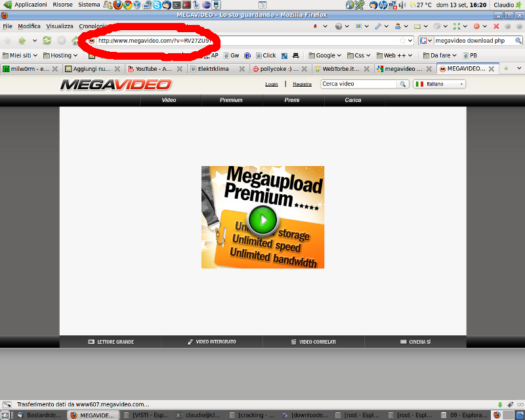Expand the Google bookmark folder
This screenshot has height=420, width=525.
pyautogui.click(x=325, y=56)
